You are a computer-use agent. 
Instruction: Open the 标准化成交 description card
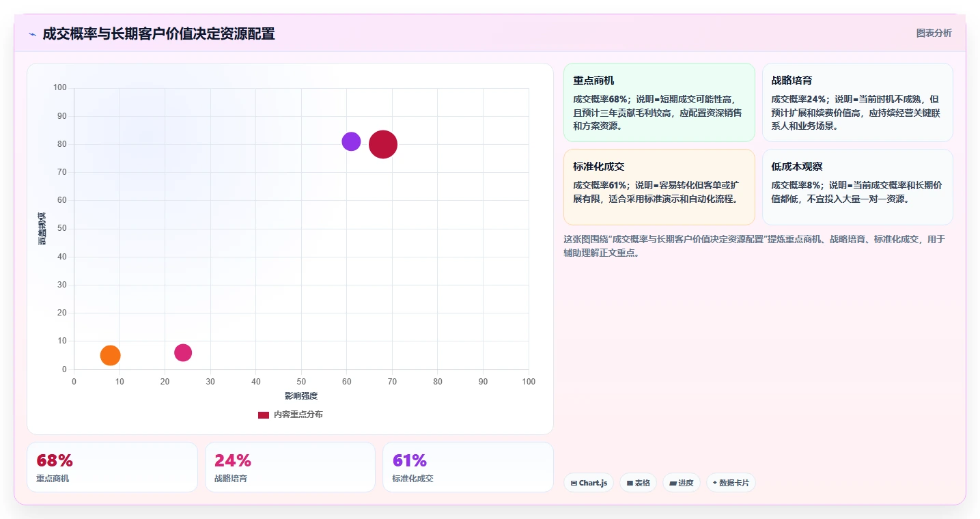pos(659,187)
